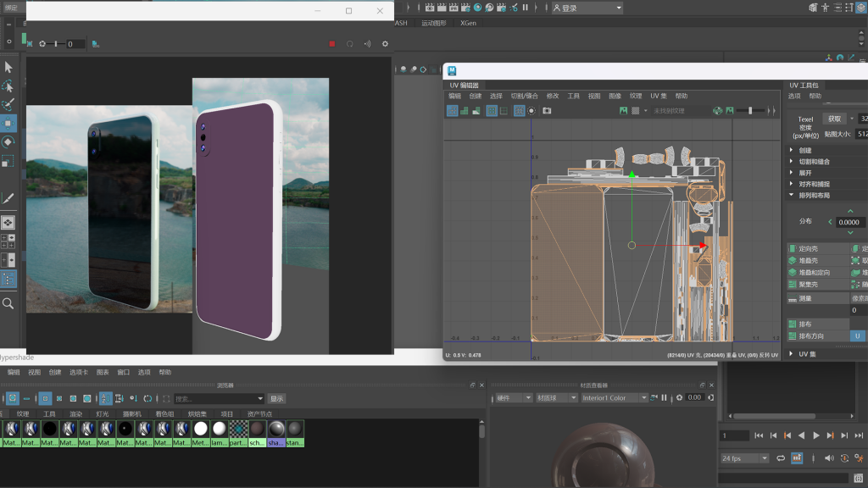Click the audio speaker icon near timeline

[829, 458]
